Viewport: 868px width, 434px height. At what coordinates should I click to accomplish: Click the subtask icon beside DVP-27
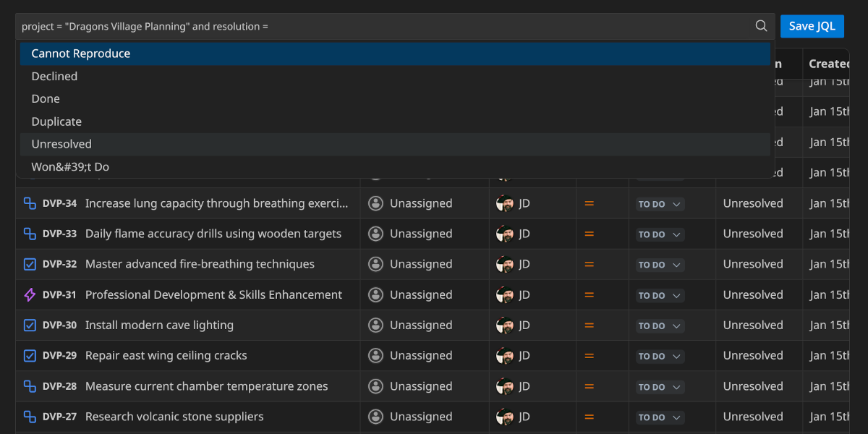30,417
